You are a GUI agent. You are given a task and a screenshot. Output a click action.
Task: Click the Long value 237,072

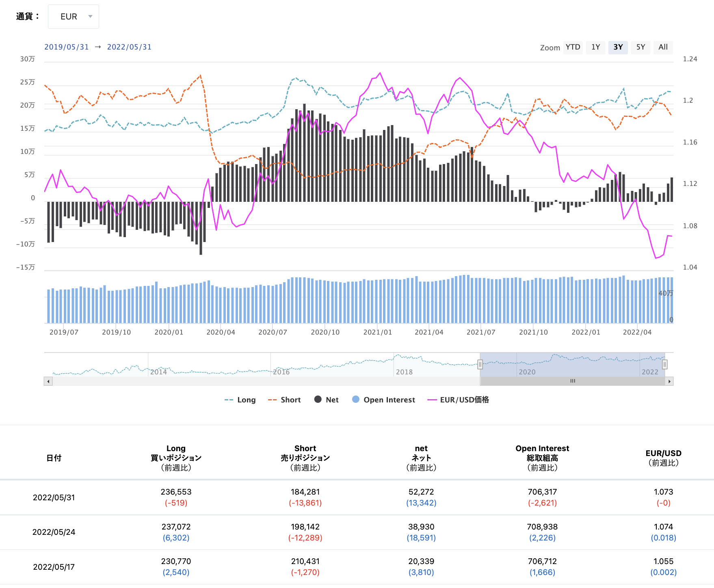(176, 527)
